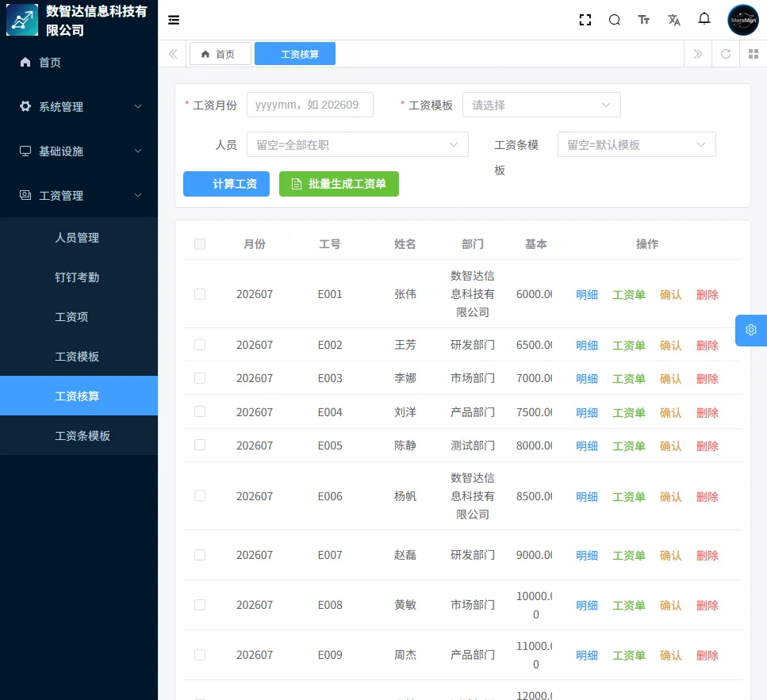Tick the row checkbox for E005 陈静
Viewport: 767px width, 700px height.
coord(200,445)
